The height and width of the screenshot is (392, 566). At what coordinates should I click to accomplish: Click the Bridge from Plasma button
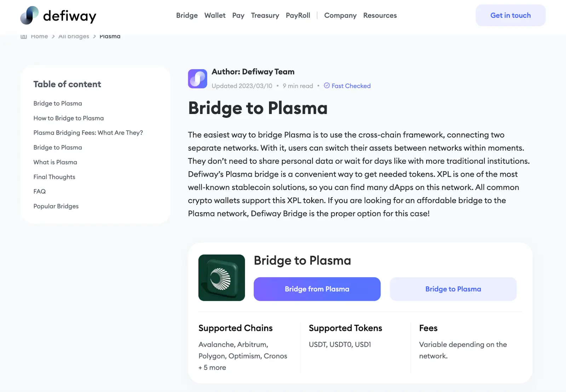tap(317, 289)
